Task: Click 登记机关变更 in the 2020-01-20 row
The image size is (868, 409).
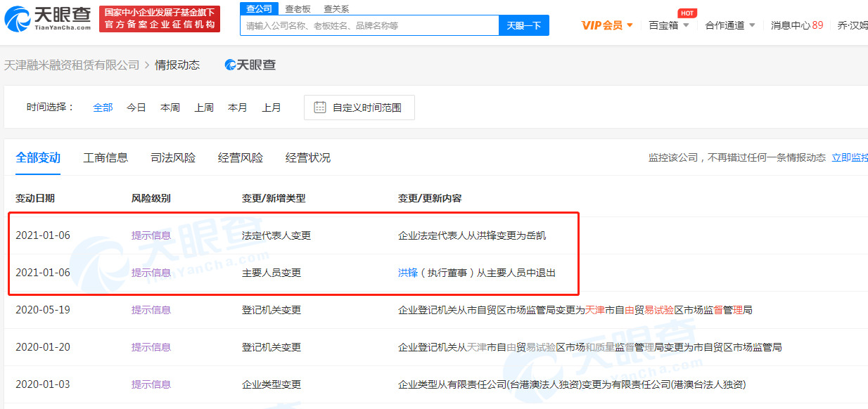Action: pos(272,346)
